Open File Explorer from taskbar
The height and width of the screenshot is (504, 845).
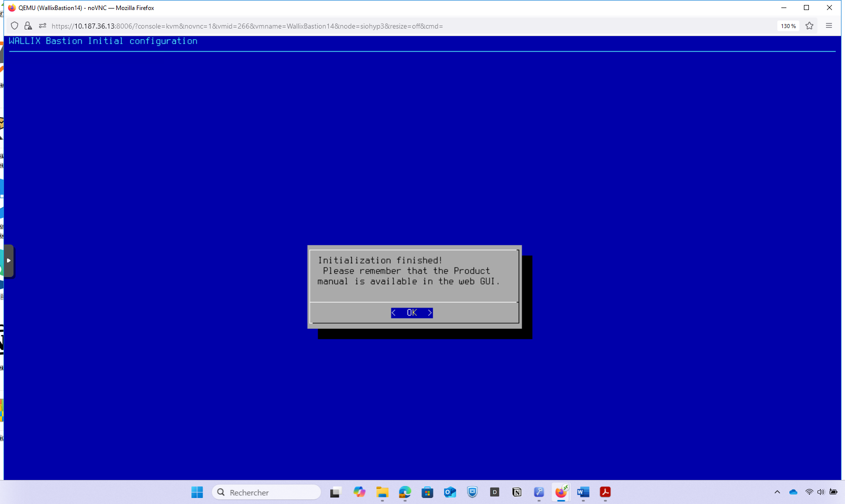pyautogui.click(x=382, y=492)
